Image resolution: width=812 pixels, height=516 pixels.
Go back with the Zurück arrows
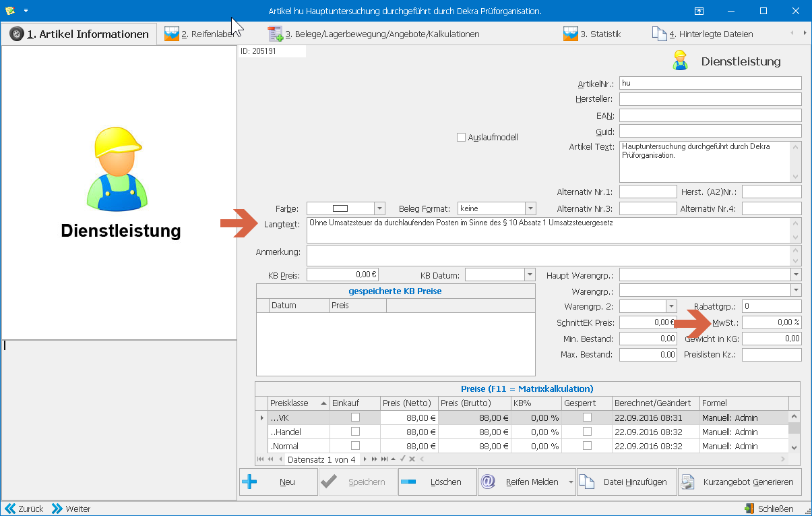(25, 509)
